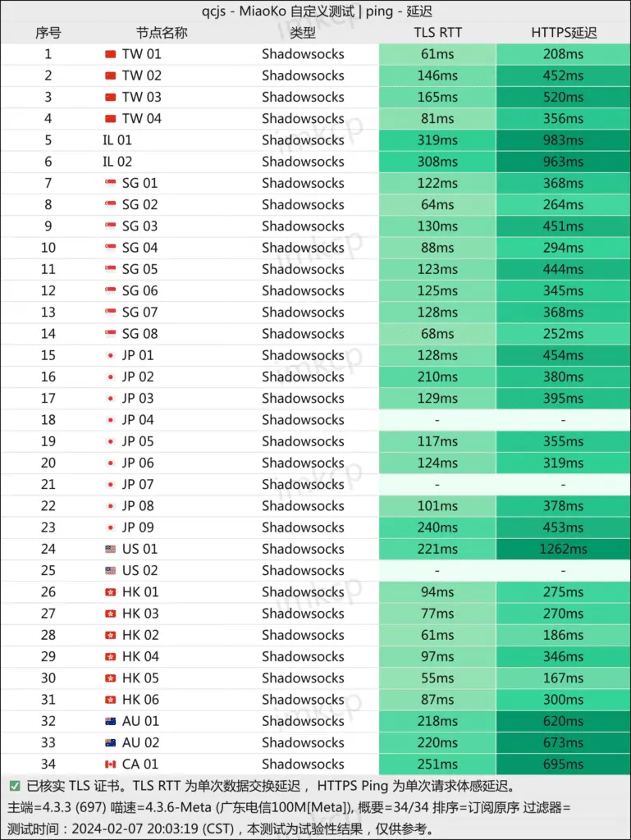
Task: Click the Singapore flag beside SG 08
Action: [111, 334]
